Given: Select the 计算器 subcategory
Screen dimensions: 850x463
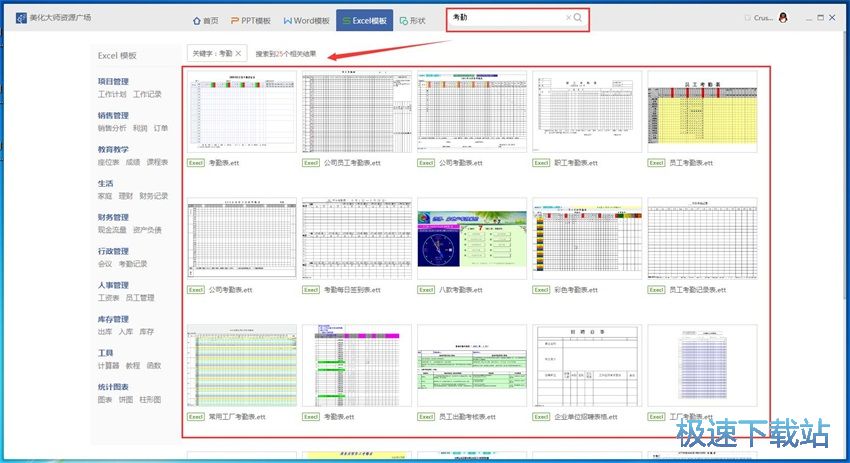Looking at the screenshot, I should (x=108, y=366).
